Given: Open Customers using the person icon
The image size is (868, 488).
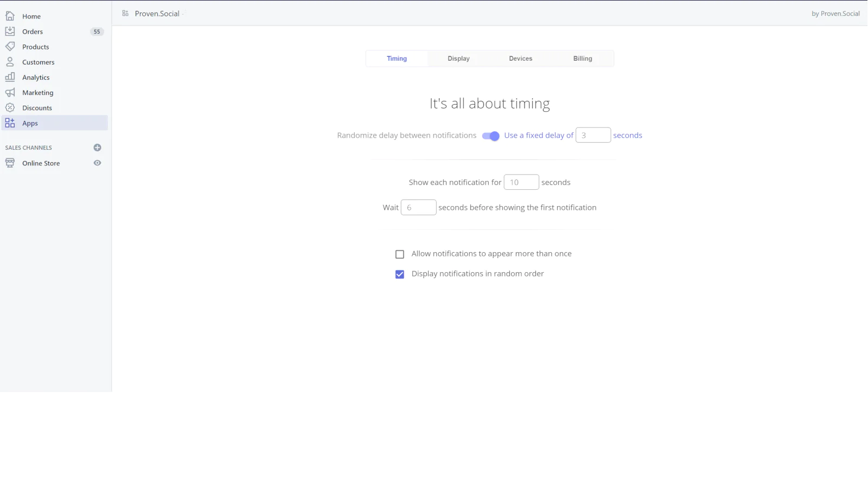Looking at the screenshot, I should click(x=10, y=62).
